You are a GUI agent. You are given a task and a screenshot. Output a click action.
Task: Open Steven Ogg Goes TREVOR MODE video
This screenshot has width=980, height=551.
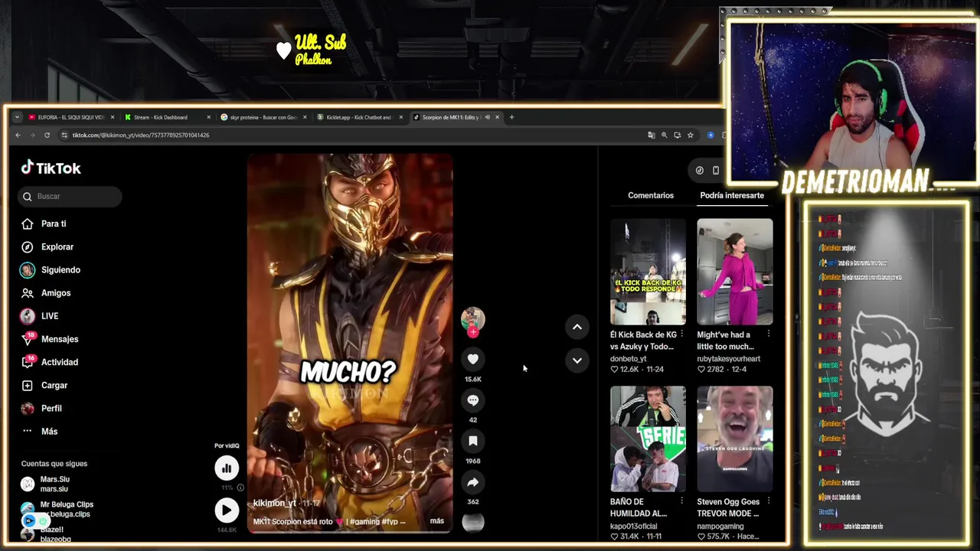click(735, 439)
